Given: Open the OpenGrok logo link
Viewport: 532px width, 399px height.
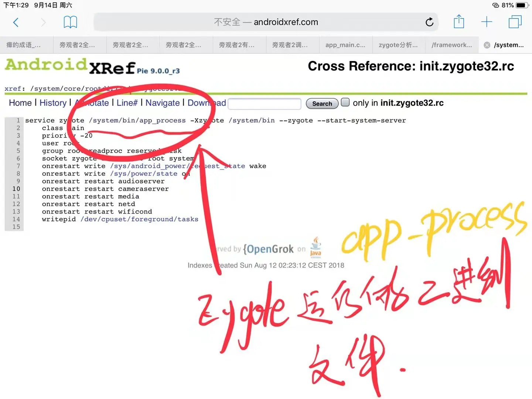Looking at the screenshot, I should click(269, 249).
